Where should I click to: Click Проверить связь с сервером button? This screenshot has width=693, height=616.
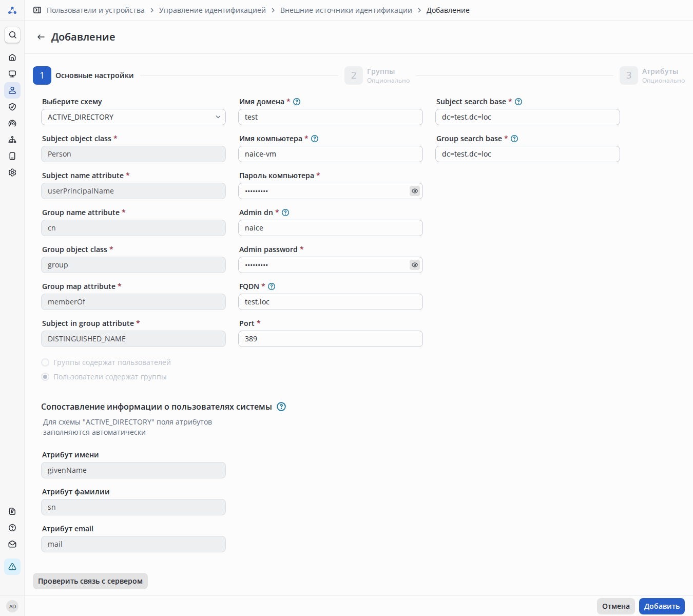[x=90, y=581]
